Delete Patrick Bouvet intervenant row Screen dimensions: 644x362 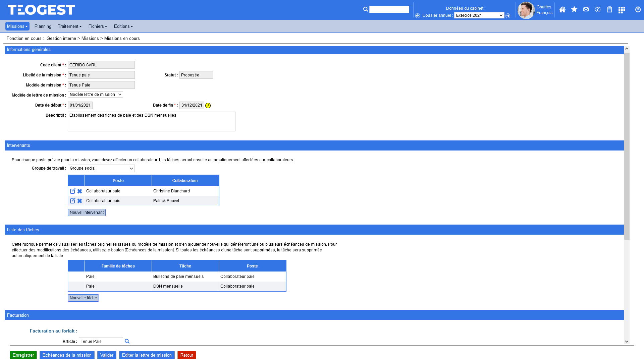click(x=80, y=201)
